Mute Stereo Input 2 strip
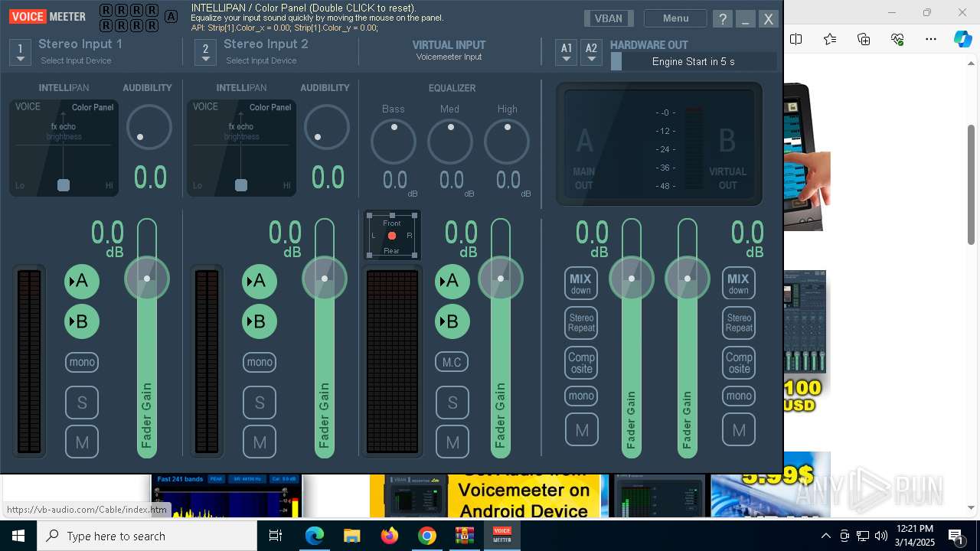The image size is (980, 551). 260,442
